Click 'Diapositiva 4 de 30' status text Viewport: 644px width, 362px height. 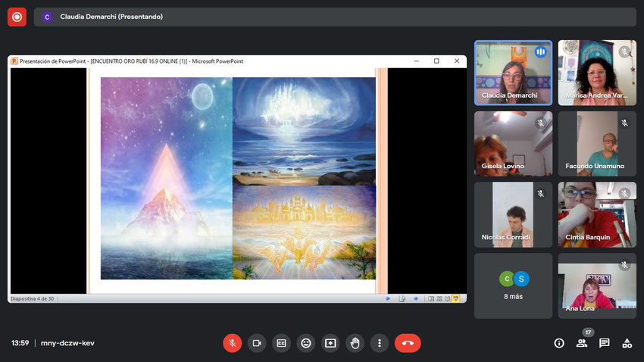[x=32, y=299]
